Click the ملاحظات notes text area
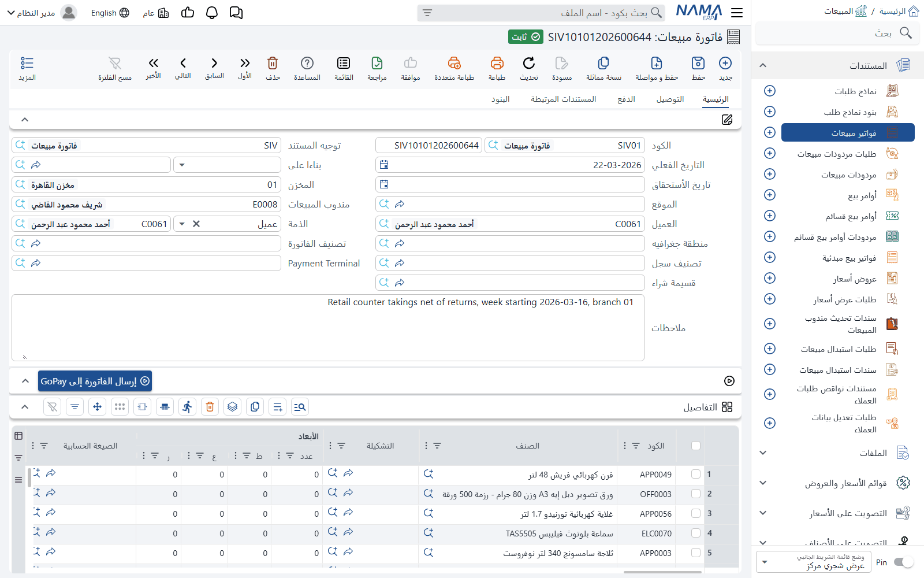 [x=328, y=328]
